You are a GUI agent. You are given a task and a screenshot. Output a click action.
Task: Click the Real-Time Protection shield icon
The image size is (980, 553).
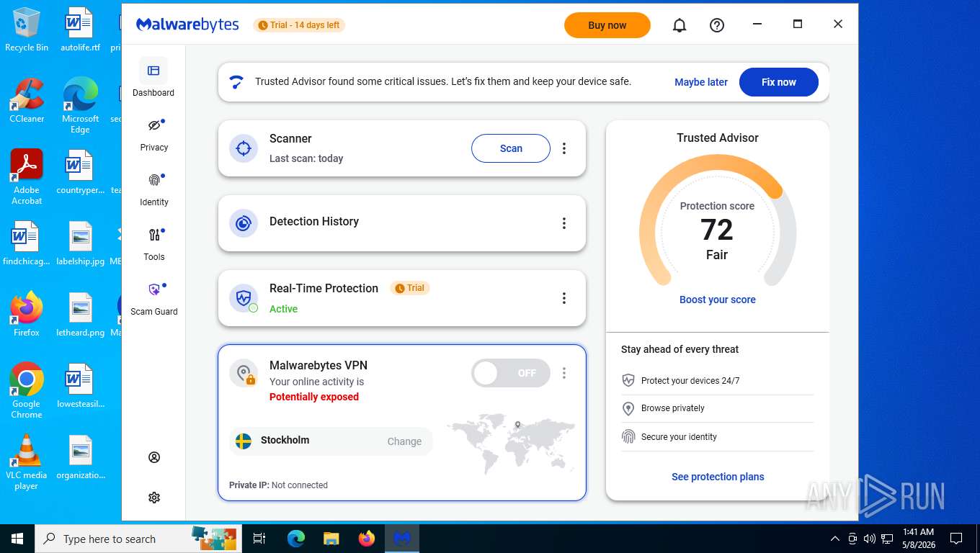pyautogui.click(x=244, y=298)
